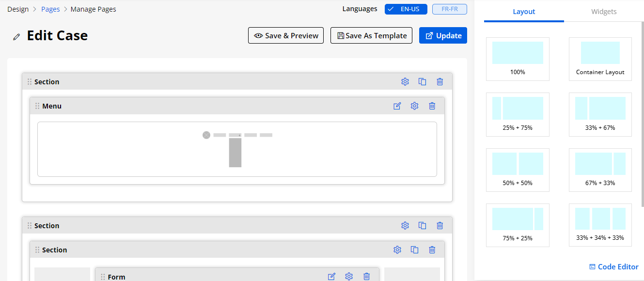The width and height of the screenshot is (644, 281).
Task: Switch language to FR-FR
Action: coord(449,9)
